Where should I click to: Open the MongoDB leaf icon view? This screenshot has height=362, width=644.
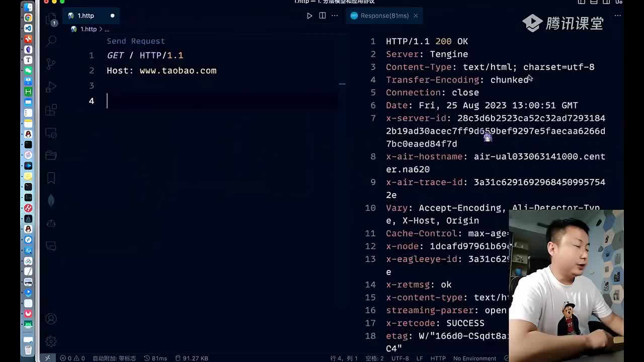51,201
